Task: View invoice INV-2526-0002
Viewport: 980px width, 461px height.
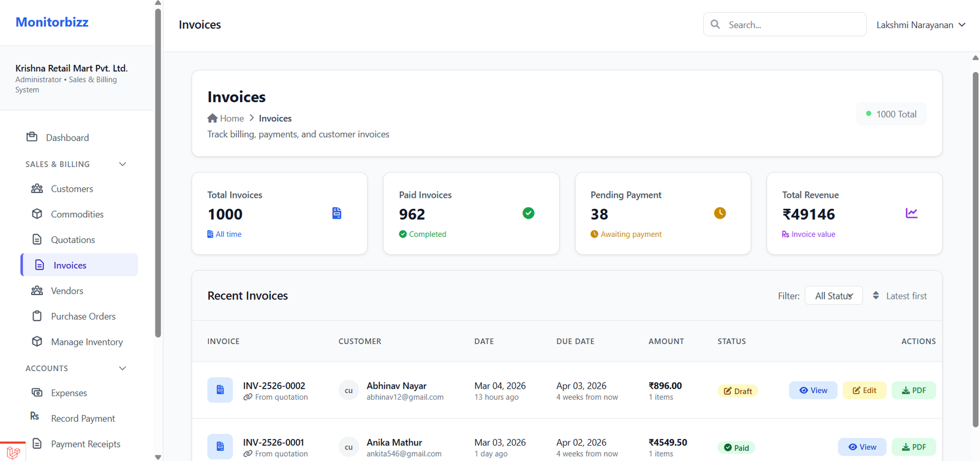Action: tap(813, 390)
